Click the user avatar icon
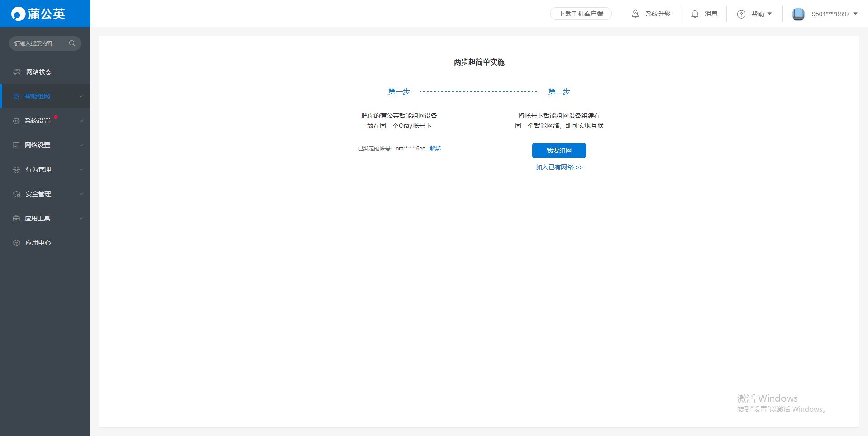This screenshot has height=436, width=868. (x=798, y=14)
